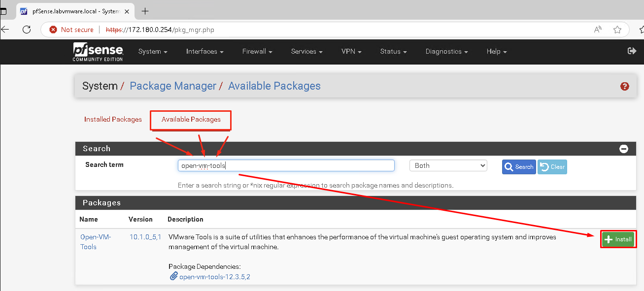Open a new browser tab with plus
The height and width of the screenshot is (291, 644).
click(x=145, y=11)
